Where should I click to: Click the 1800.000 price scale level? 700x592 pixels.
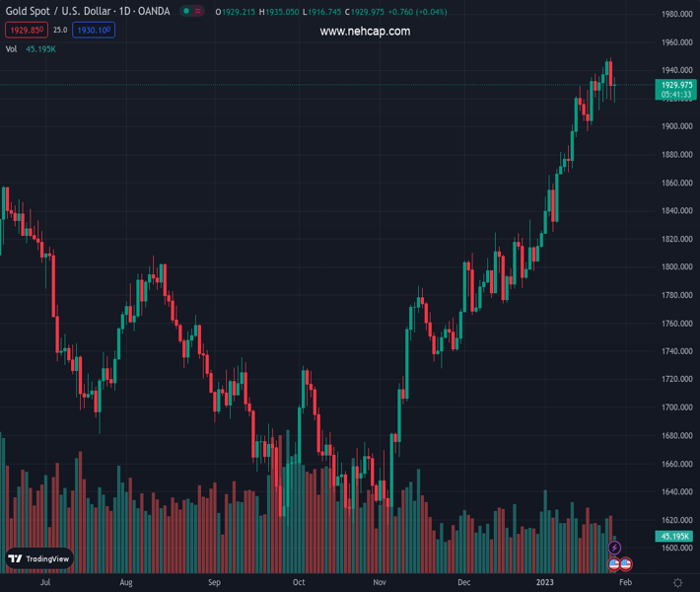tap(675, 267)
